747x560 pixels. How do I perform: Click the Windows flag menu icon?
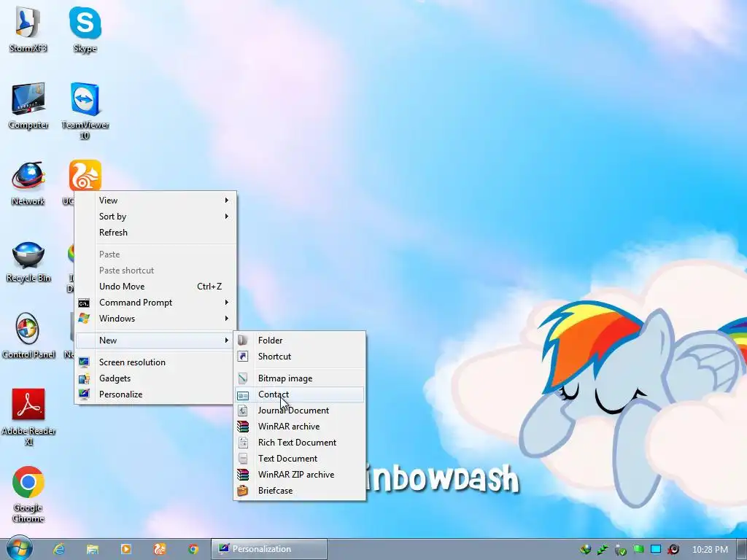[84, 319]
